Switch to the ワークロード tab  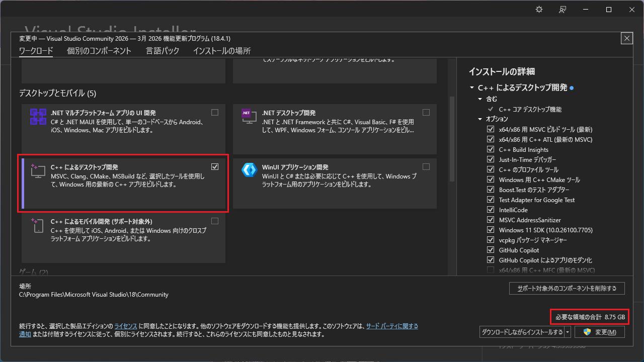[x=36, y=51]
